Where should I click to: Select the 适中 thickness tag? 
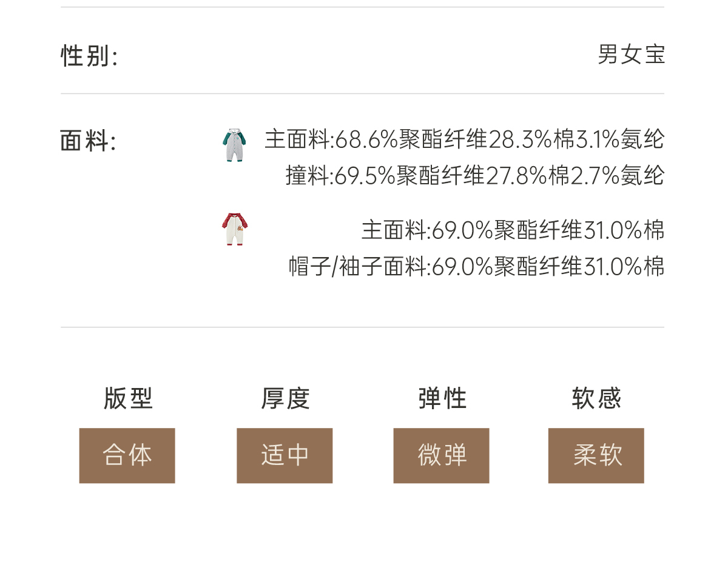pos(285,455)
